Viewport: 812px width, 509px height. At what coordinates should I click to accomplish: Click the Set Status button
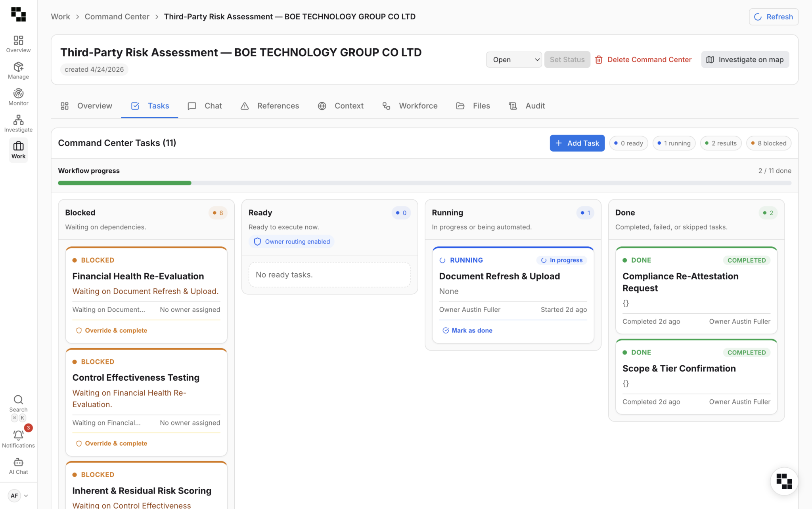click(x=567, y=59)
